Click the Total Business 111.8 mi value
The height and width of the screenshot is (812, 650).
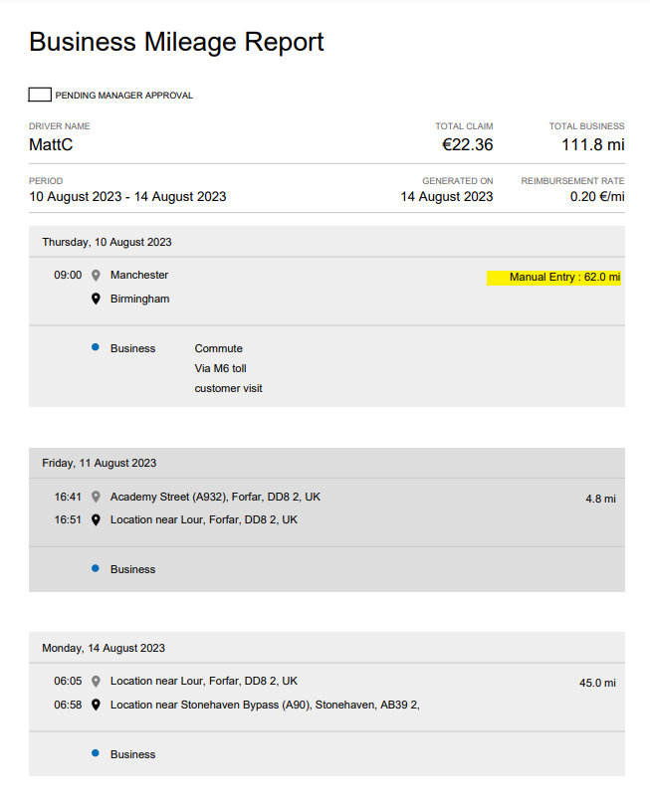click(593, 144)
